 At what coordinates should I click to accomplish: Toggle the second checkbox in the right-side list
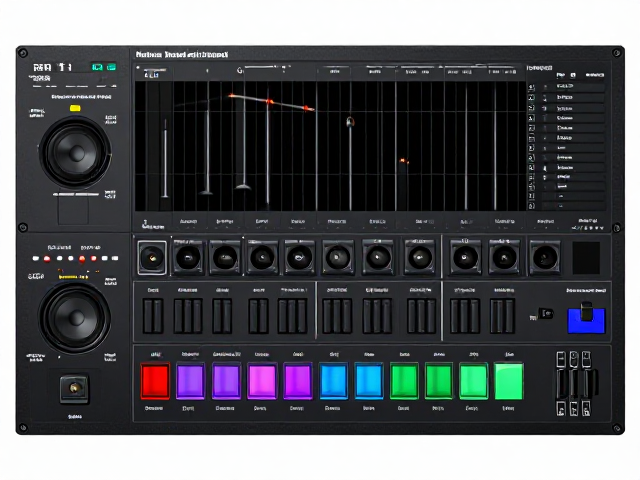pyautogui.click(x=531, y=98)
